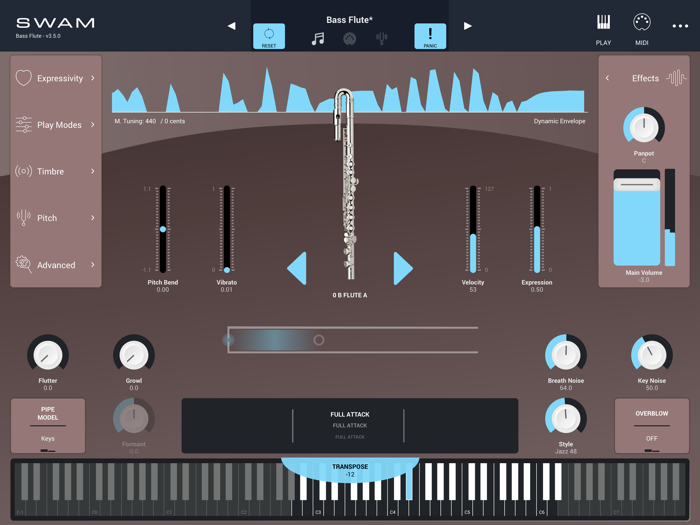Select the MIDI connector icon in header
The image size is (700, 525).
click(350, 39)
